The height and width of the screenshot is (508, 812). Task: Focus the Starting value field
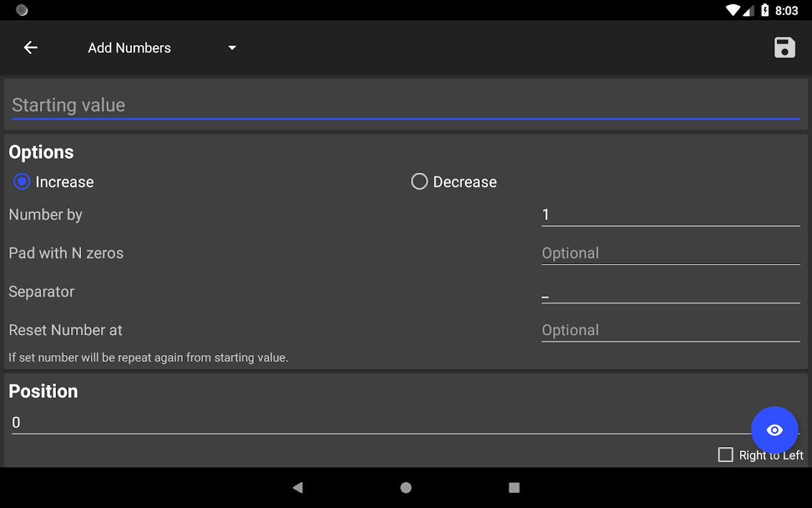tap(406, 106)
